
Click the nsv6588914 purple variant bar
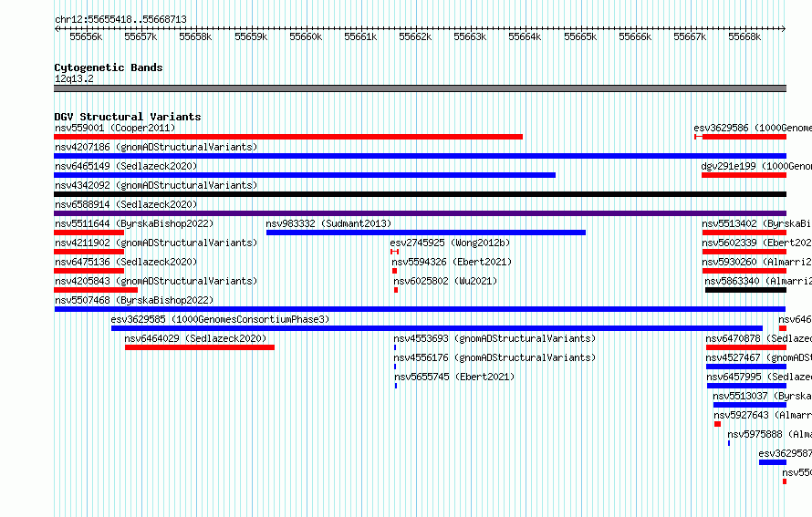(421, 213)
